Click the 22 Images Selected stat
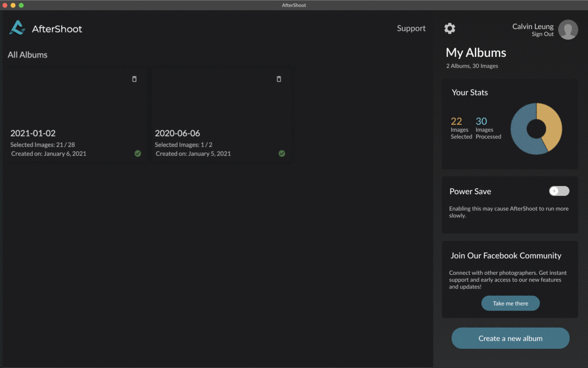The image size is (588, 368). point(461,128)
